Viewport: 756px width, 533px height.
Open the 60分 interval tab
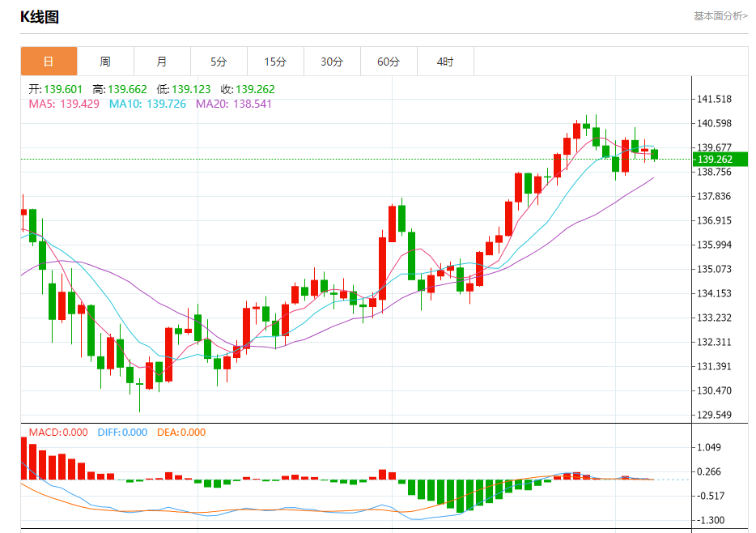point(389,62)
